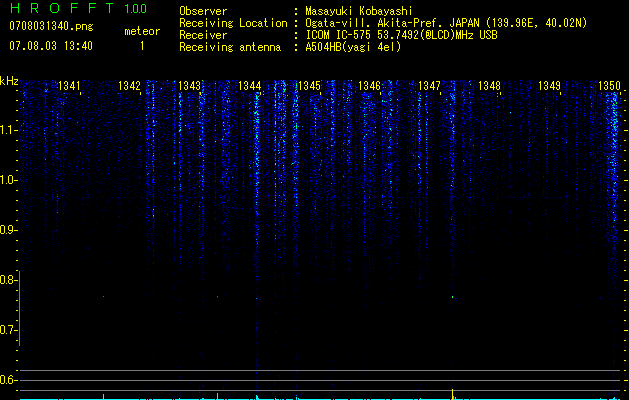Image resolution: width=629 pixels, height=400 pixels.
Task: Click the 0.6 kHz frequency label
Action: [x=8, y=380]
